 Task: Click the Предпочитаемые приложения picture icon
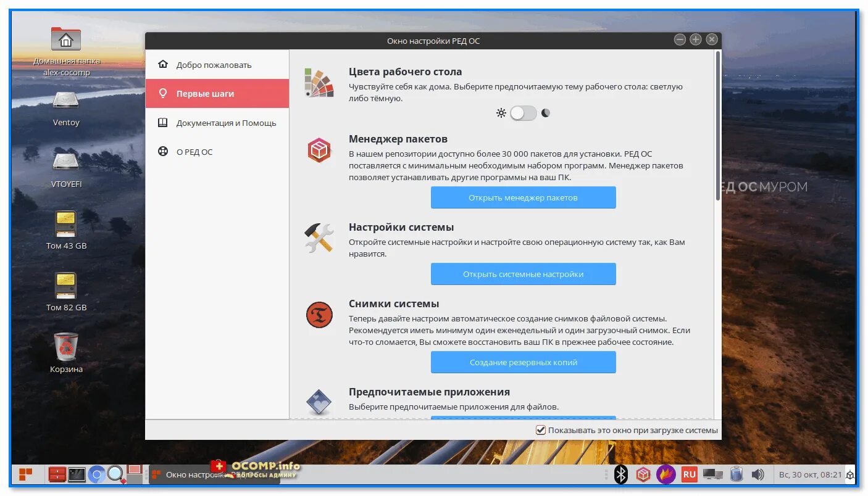[x=319, y=401]
